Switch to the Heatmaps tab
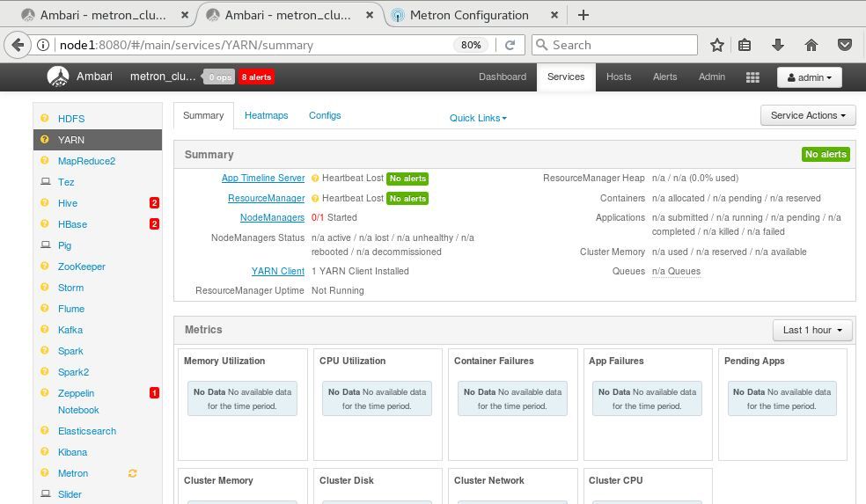 click(x=266, y=115)
